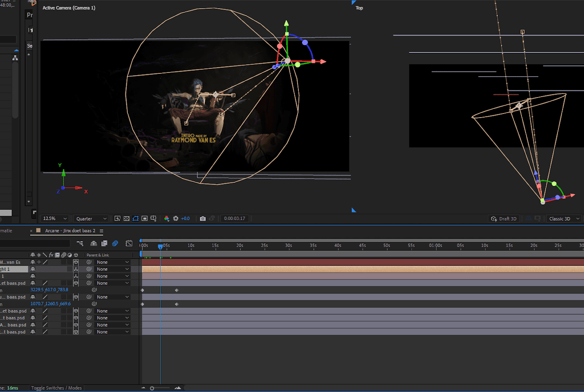Click the Adjust Exposure +0.0 control
The height and width of the screenshot is (392, 584).
click(x=185, y=218)
